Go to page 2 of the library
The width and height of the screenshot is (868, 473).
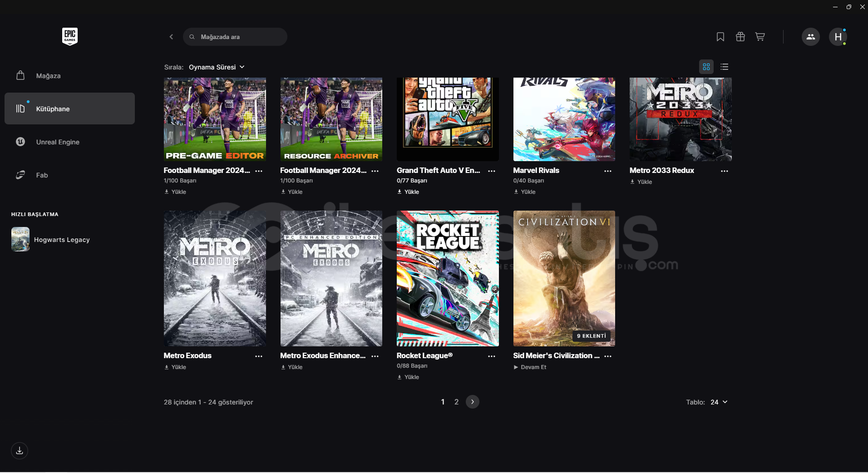456,402
